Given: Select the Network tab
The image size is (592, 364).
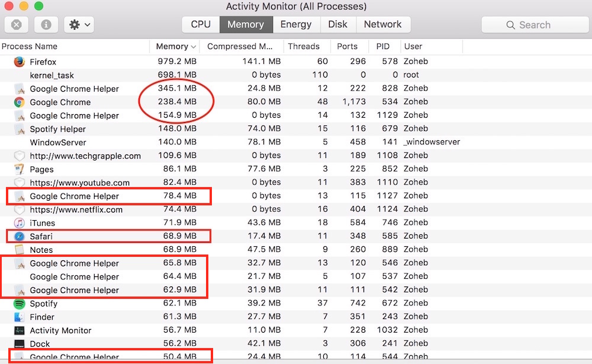Looking at the screenshot, I should point(382,24).
